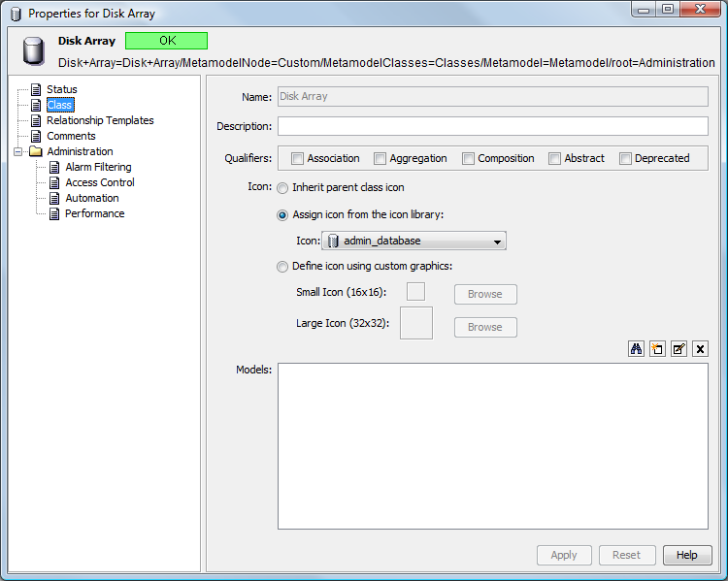728x581 pixels.
Task: Click the Large Icon 32x32 preview box
Action: 416,323
